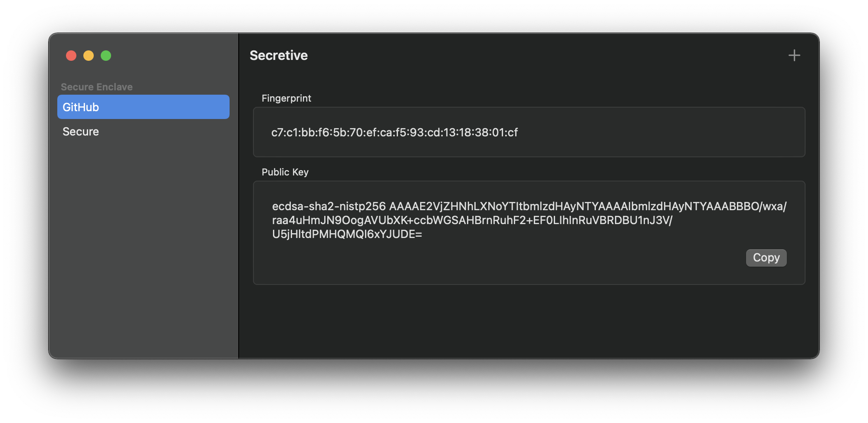Click the fingerprint hash c7:c1:bb text

coord(395,132)
